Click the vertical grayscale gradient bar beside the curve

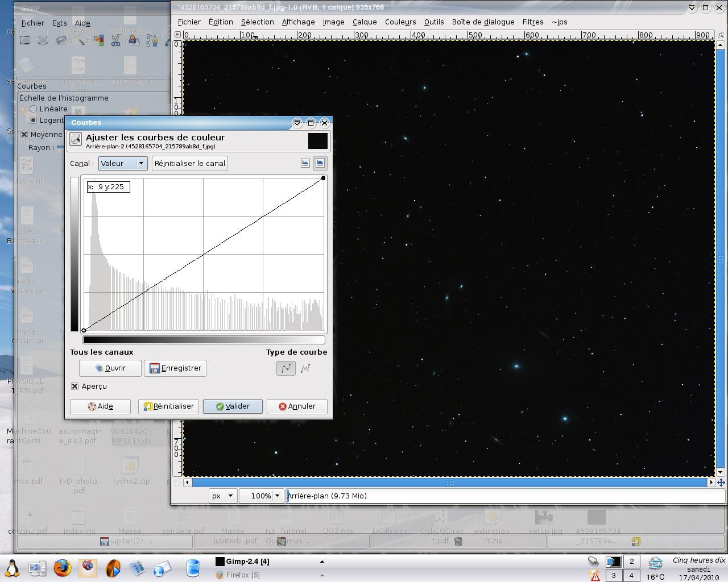75,254
